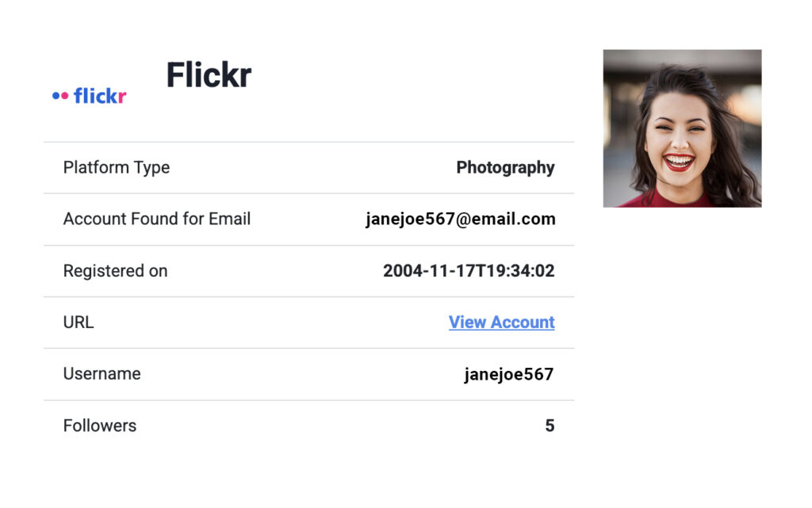
Task: Select the follower count of 5
Action: [550, 426]
